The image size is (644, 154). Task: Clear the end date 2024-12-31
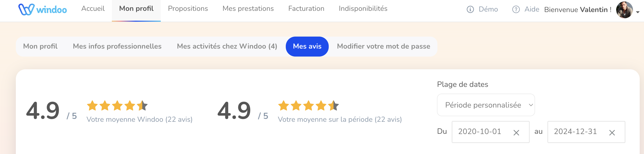tap(612, 132)
